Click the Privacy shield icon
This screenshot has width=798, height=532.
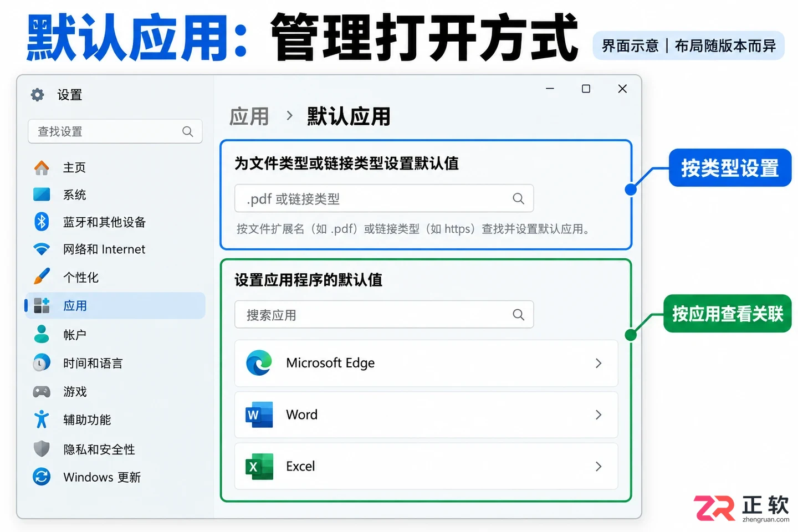(x=42, y=448)
